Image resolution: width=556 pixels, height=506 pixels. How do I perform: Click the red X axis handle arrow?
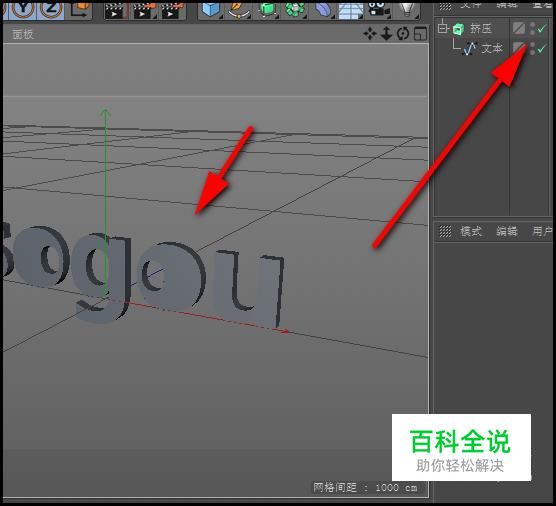coord(285,332)
